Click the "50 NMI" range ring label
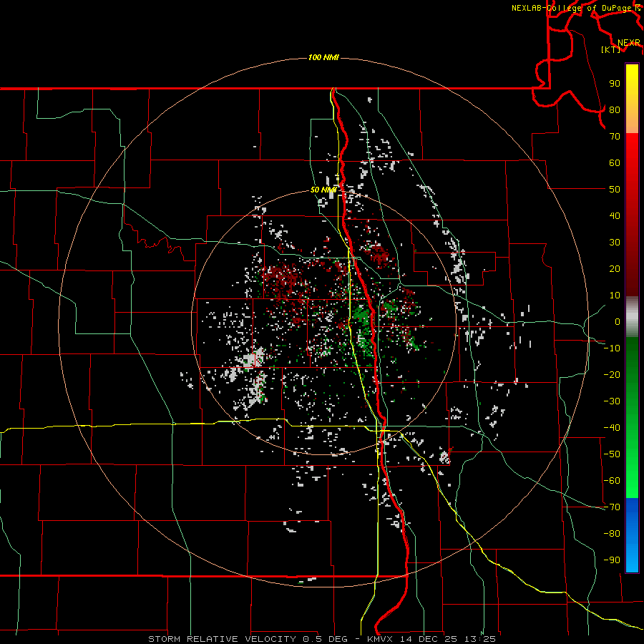Image resolution: width=644 pixels, height=644 pixels. click(x=323, y=190)
